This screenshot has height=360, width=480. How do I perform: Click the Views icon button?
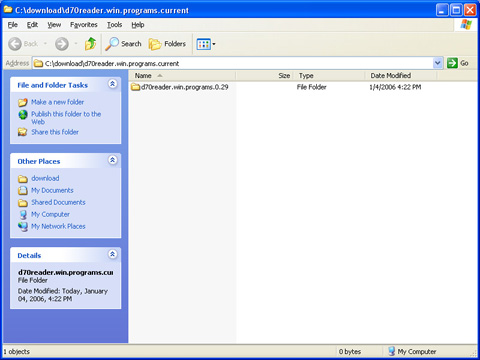pos(203,44)
